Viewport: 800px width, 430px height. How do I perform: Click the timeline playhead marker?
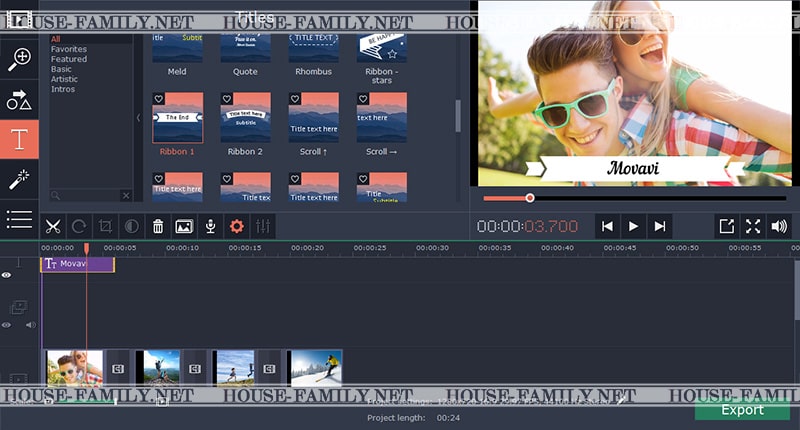tap(87, 248)
